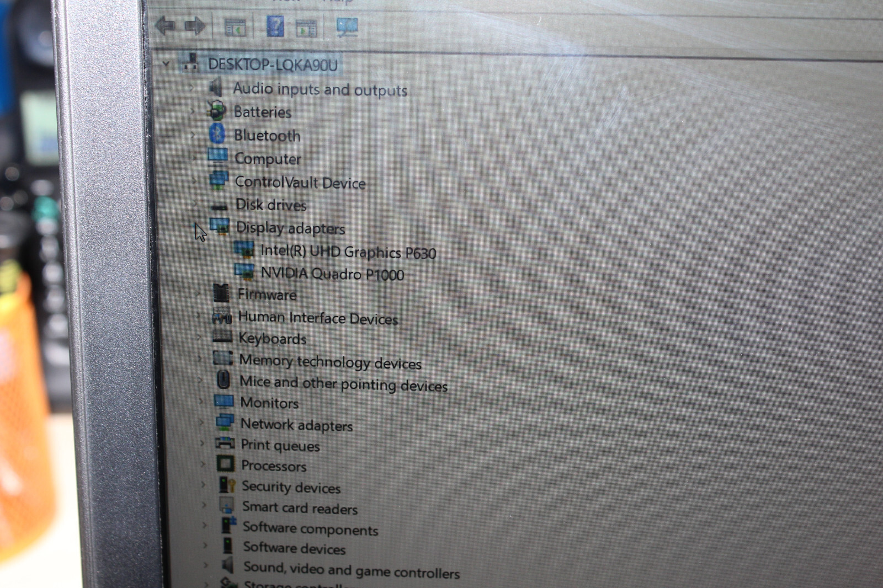Expand the Monitors node
883x588 pixels.
coord(201,401)
